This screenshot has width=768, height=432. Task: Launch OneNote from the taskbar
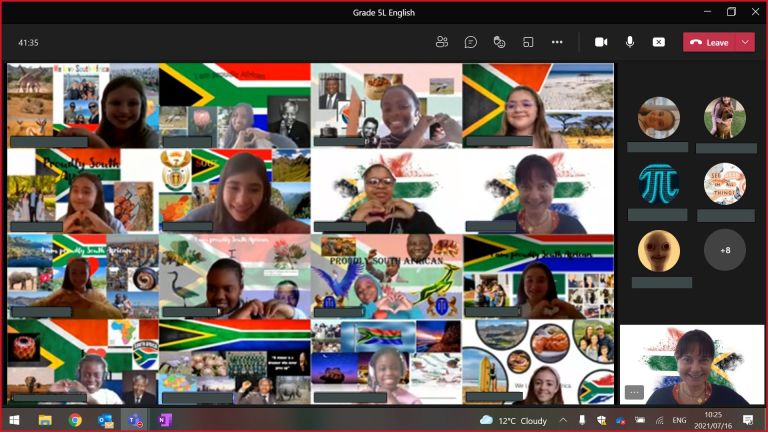click(x=164, y=420)
